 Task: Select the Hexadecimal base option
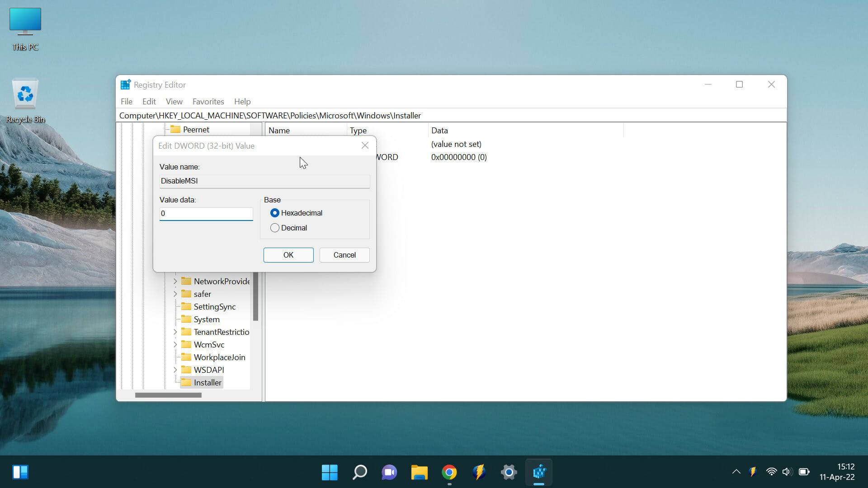coord(275,213)
